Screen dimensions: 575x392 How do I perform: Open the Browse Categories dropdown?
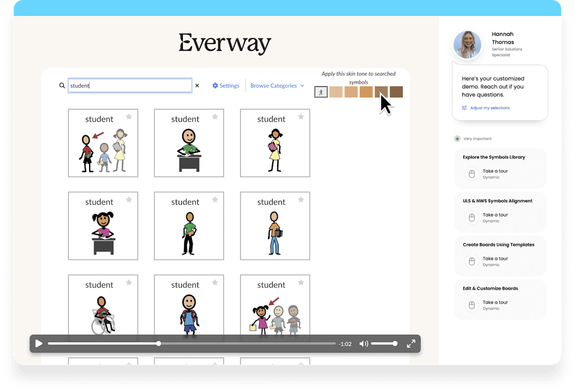click(x=273, y=86)
